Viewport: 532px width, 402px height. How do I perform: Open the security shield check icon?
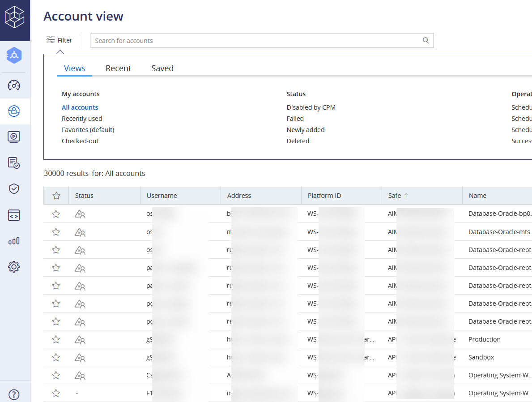(14, 189)
